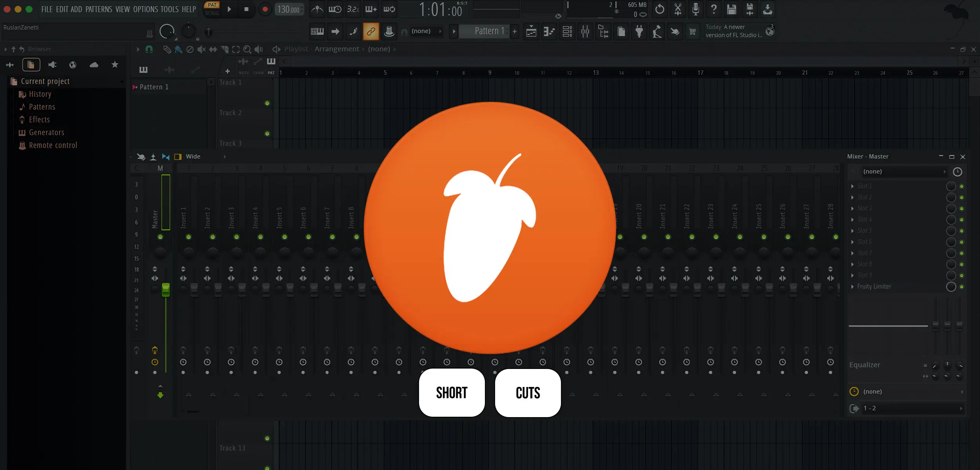
Task: Open the Browser options arrow
Action: 5,49
